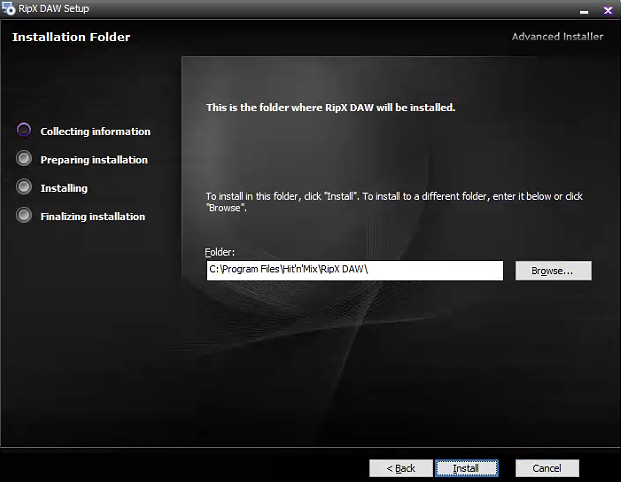The width and height of the screenshot is (621, 482).
Task: Click the Preparing installation step label
Action: [x=94, y=160]
